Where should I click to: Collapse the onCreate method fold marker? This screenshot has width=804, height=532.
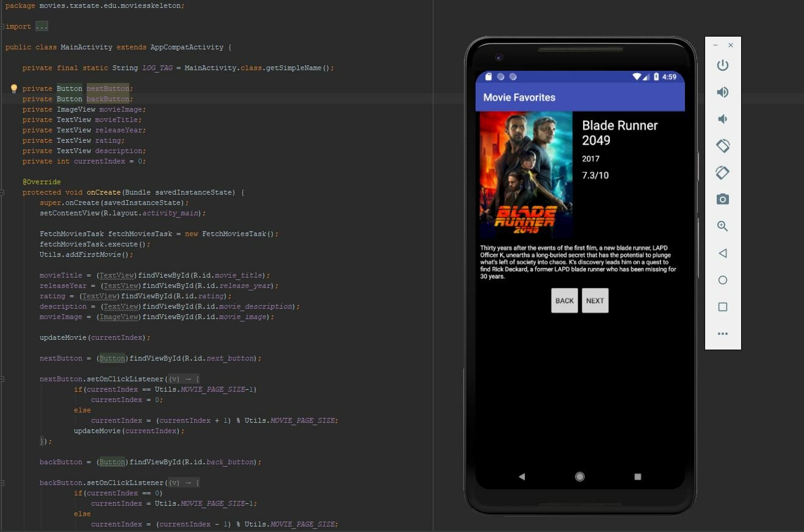2,192
